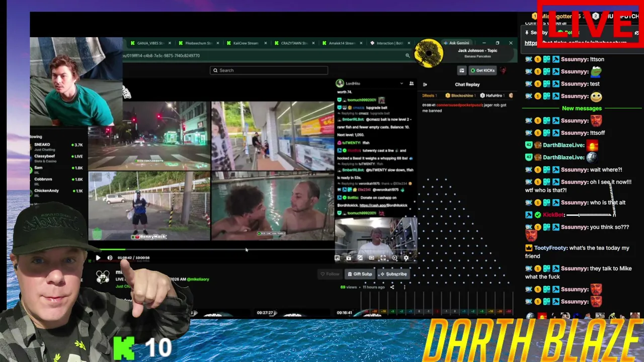
Task: Open the BennyMack camera feed in the stream
Action: coord(149,206)
